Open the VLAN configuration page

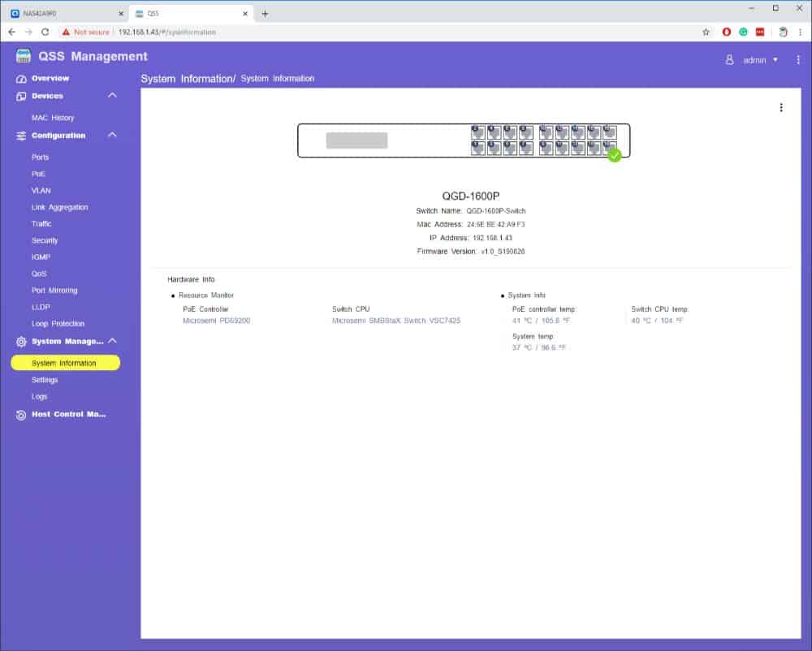(x=41, y=191)
